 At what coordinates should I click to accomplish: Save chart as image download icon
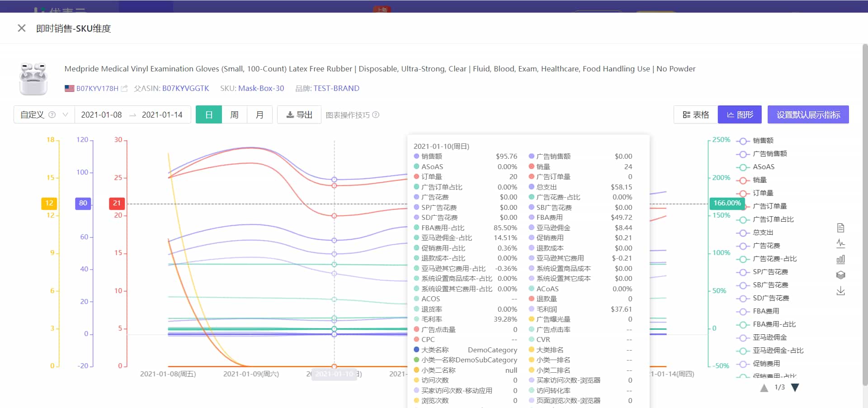[840, 291]
